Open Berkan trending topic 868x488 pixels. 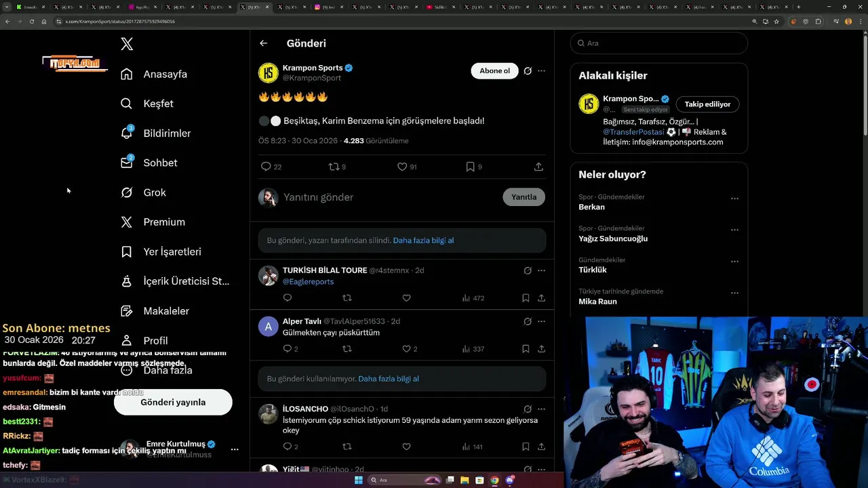coord(591,207)
